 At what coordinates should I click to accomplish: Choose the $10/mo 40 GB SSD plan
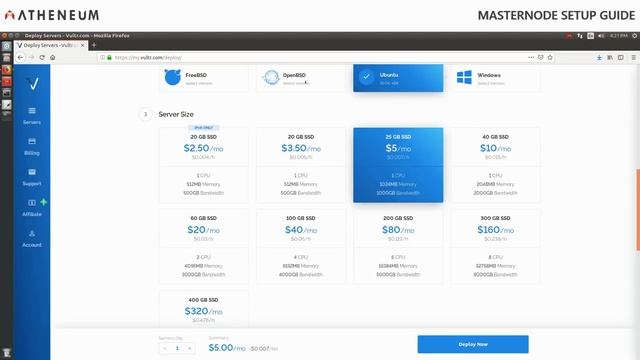click(495, 165)
